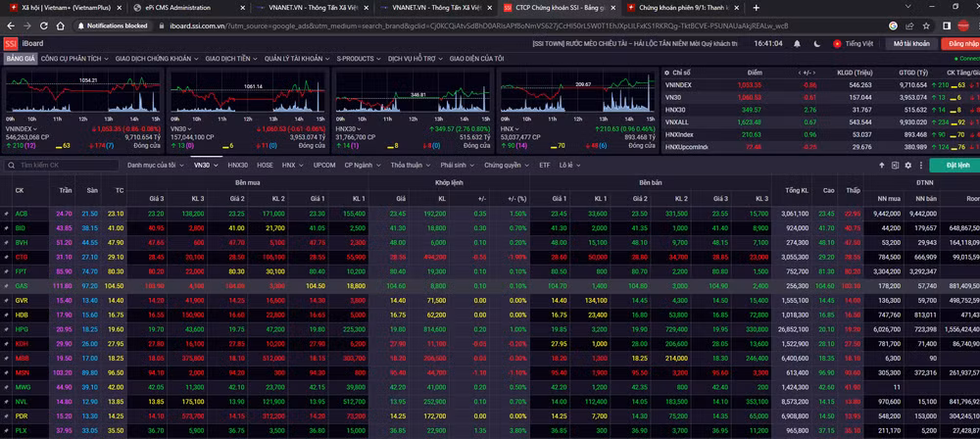Pin the ACB stock row
This screenshot has height=439, width=980.
click(7, 214)
